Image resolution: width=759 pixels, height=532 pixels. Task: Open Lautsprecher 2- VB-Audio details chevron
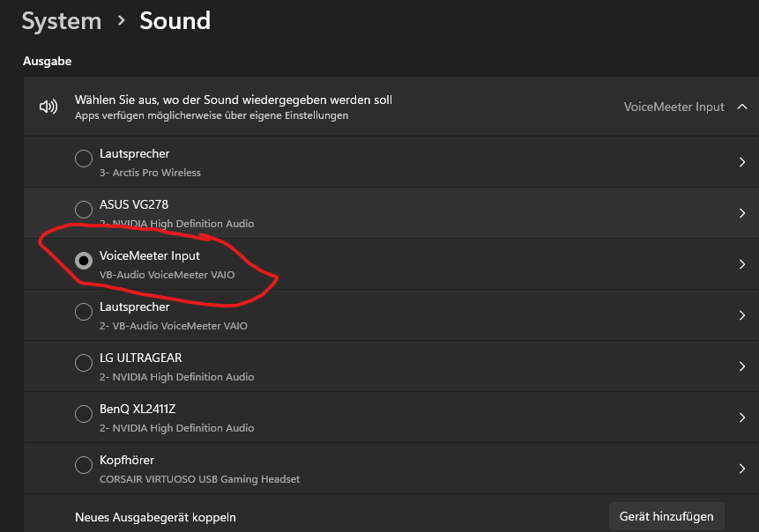click(x=741, y=315)
